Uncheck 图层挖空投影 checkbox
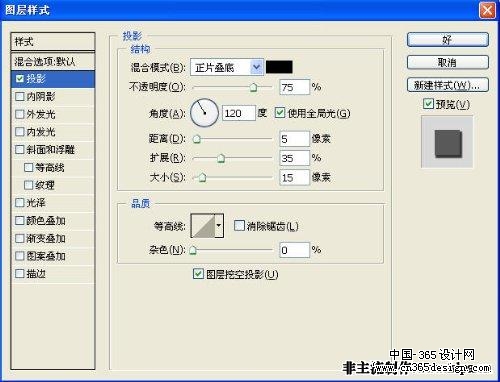 coord(198,274)
